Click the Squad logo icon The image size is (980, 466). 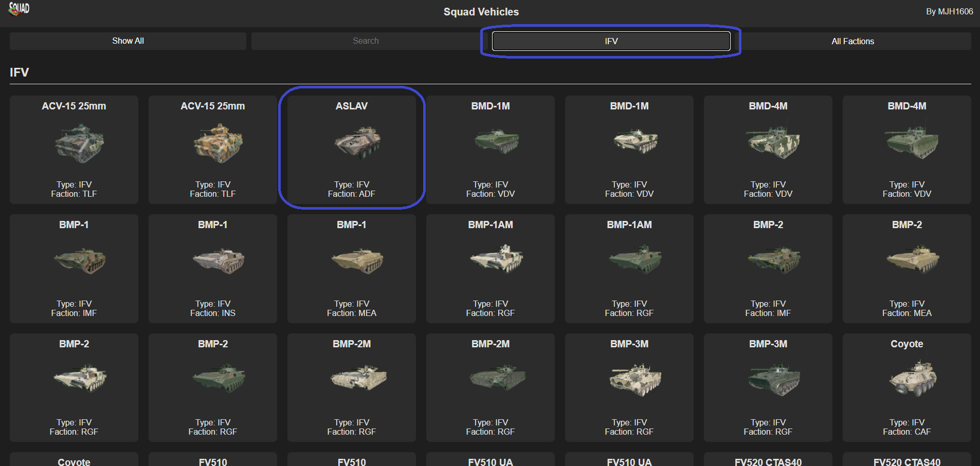pyautogui.click(x=19, y=9)
